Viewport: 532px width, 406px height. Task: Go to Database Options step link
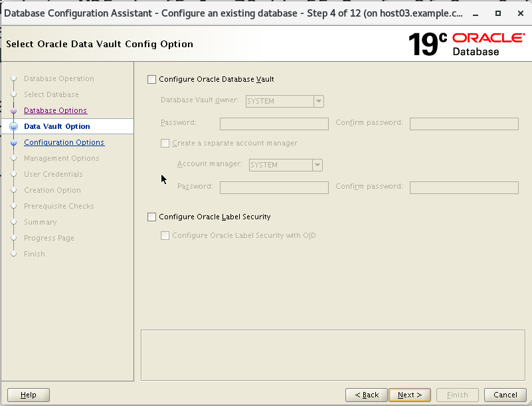coord(56,110)
